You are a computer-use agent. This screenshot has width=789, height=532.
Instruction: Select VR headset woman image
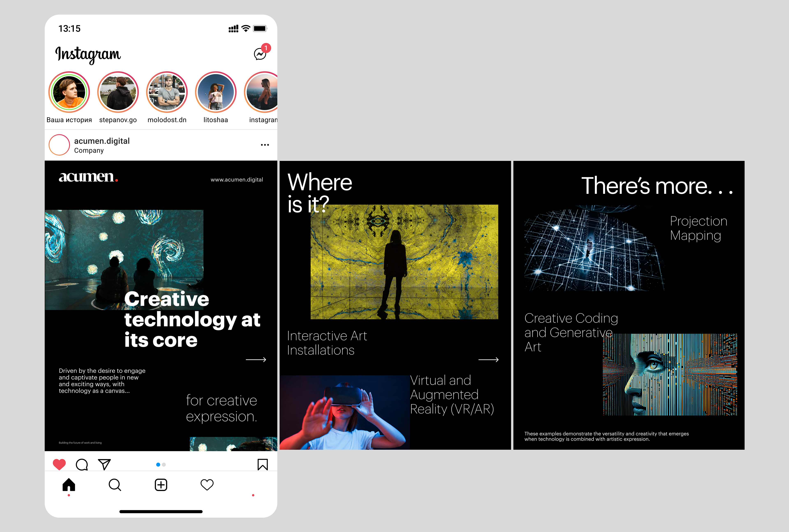pos(345,413)
